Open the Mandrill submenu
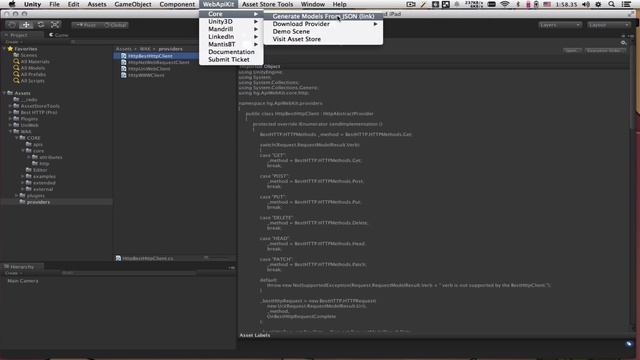This screenshot has height=360, width=640. [231, 29]
